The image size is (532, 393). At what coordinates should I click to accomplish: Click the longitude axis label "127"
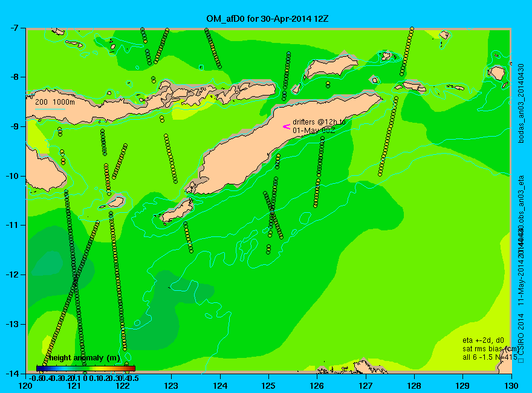pos(366,386)
